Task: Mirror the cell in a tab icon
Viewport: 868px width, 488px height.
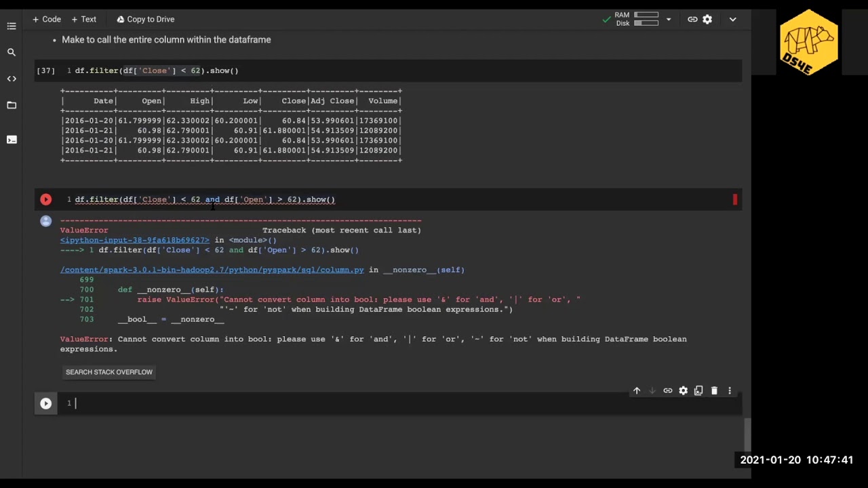Action: click(698, 390)
